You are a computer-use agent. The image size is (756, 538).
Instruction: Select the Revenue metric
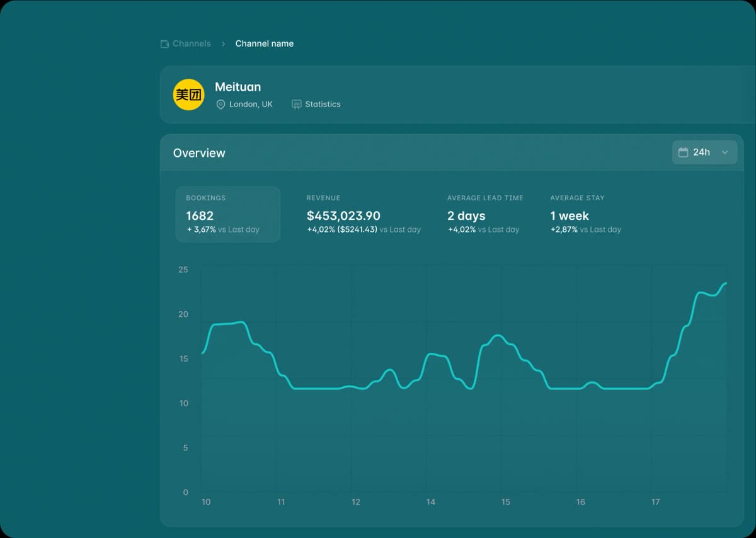(363, 214)
